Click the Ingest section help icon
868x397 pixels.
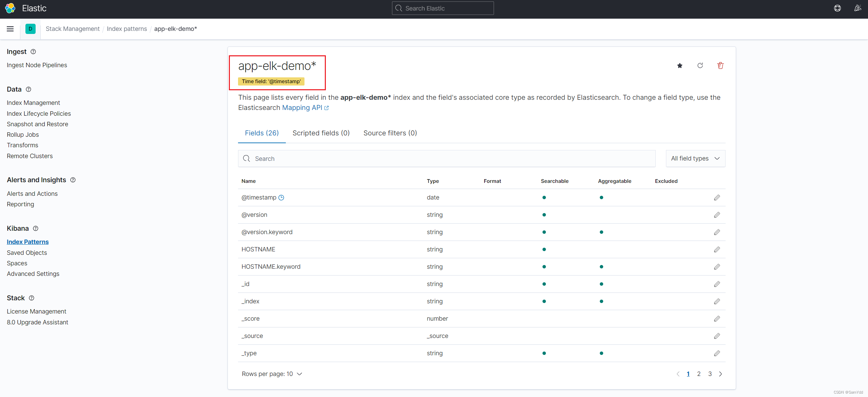(x=33, y=52)
